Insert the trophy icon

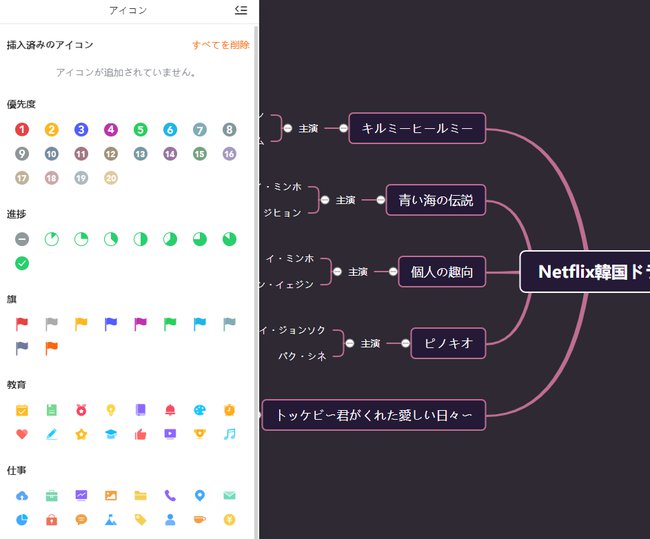pyautogui.click(x=200, y=434)
